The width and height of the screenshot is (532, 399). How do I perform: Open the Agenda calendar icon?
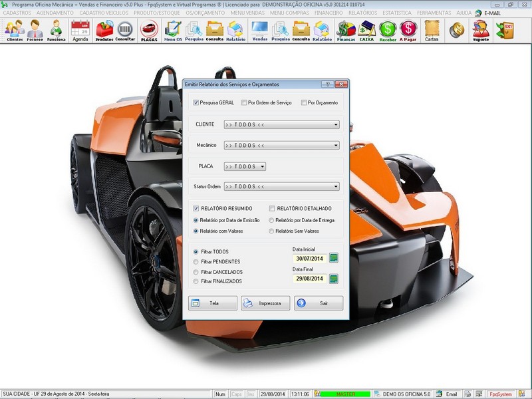(80, 31)
